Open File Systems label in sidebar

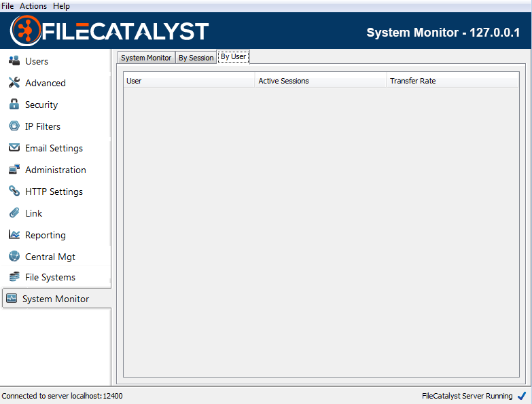50,277
